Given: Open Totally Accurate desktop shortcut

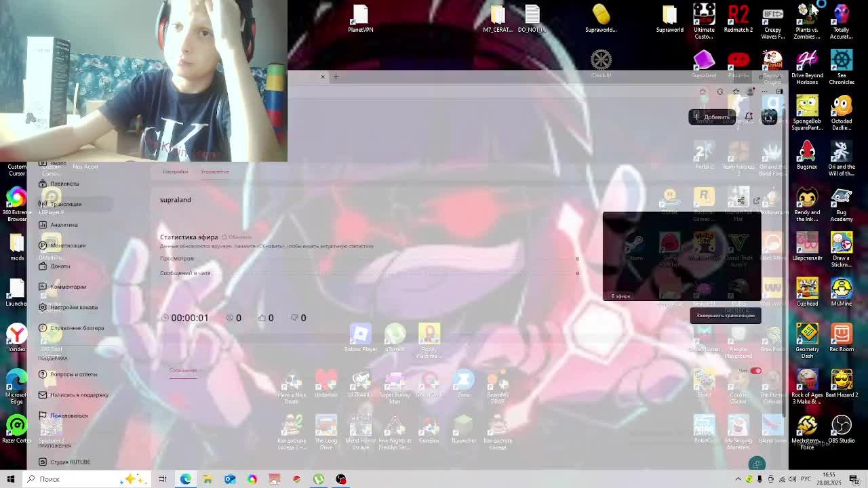Looking at the screenshot, I should 842,21.
